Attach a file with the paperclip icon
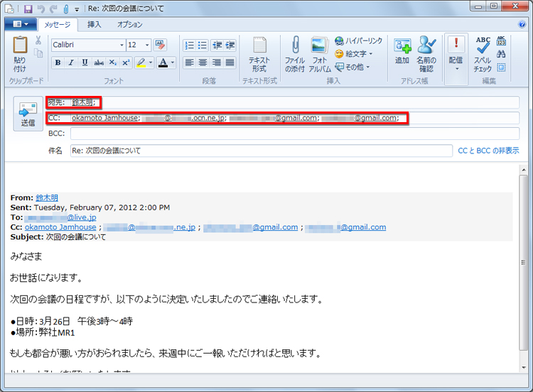Screen dimensions: 533x392 pos(295,55)
